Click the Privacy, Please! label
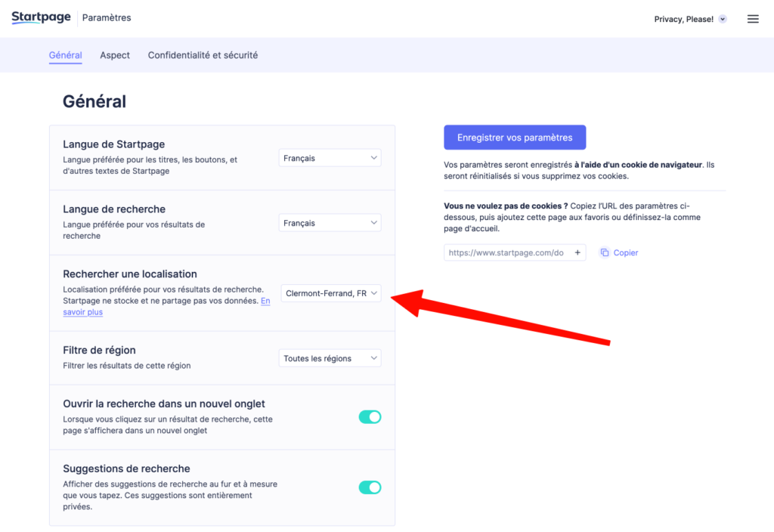The image size is (774, 532). click(683, 19)
